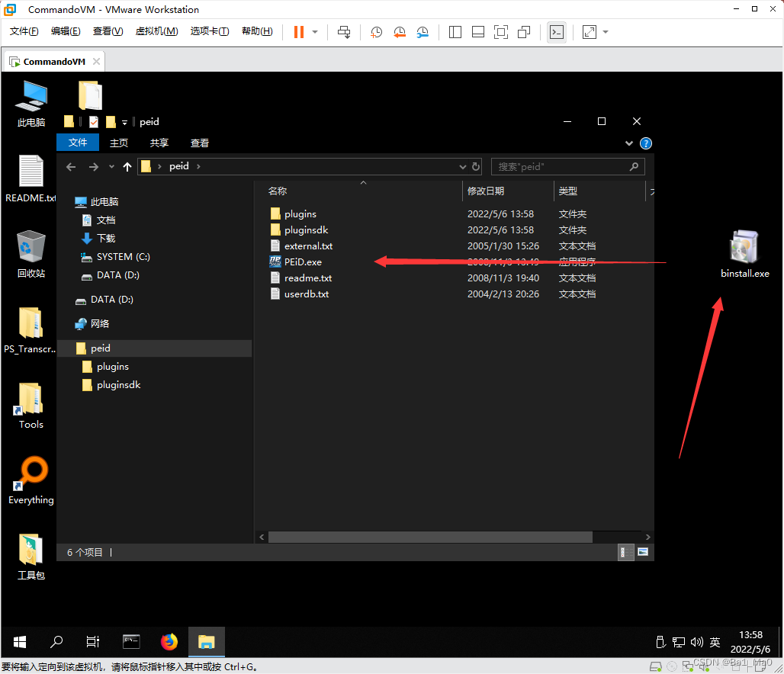Switch to large icons view button
Viewport: 784px width, 674px height.
point(643,552)
